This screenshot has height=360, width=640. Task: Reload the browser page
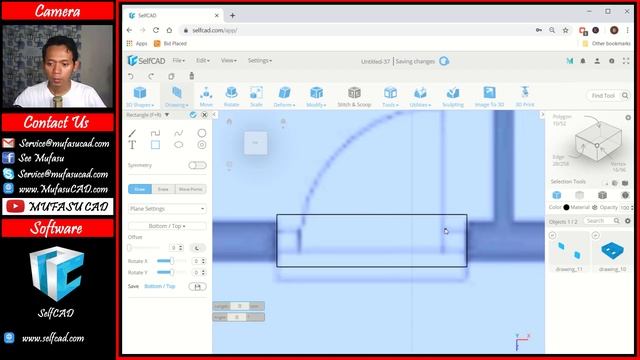(x=156, y=30)
